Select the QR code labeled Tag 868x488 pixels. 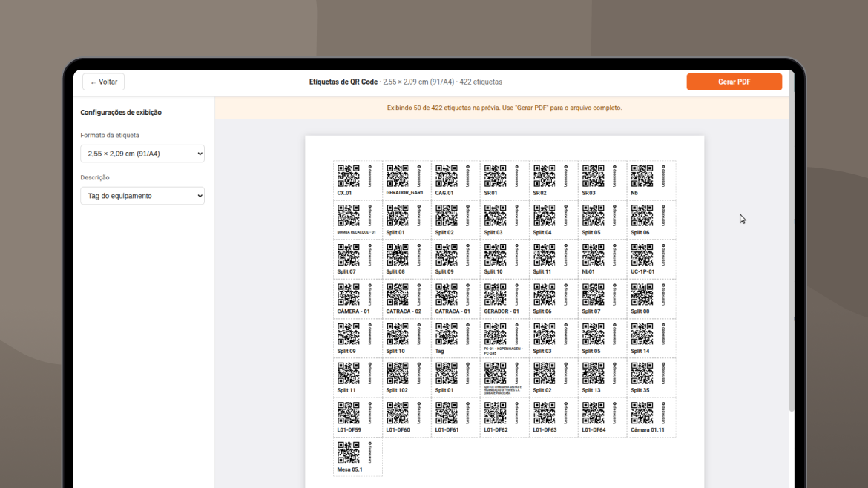446,334
